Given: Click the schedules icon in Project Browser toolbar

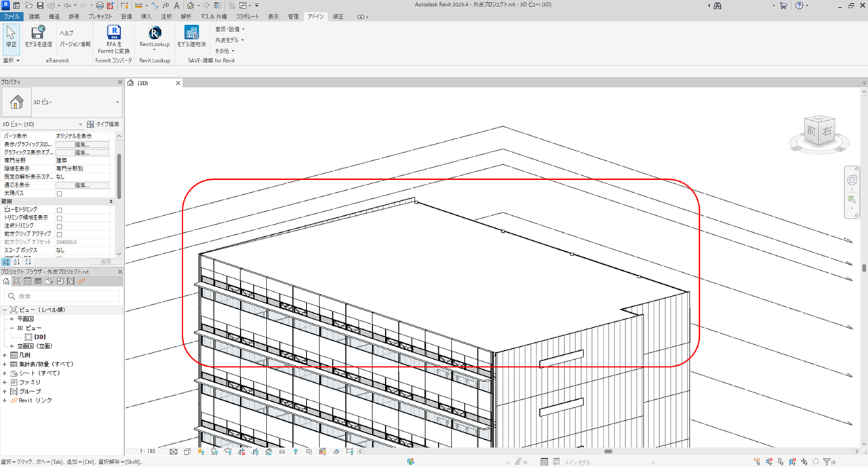Looking at the screenshot, I should (39, 280).
